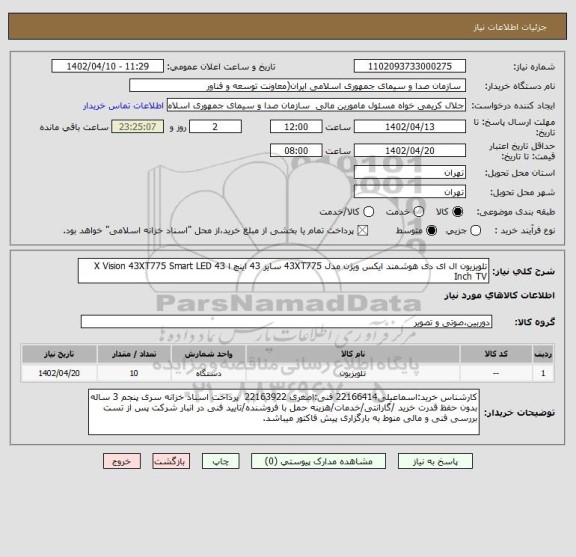Click the کد کالا column header
This screenshot has width=576, height=557.
(496, 354)
